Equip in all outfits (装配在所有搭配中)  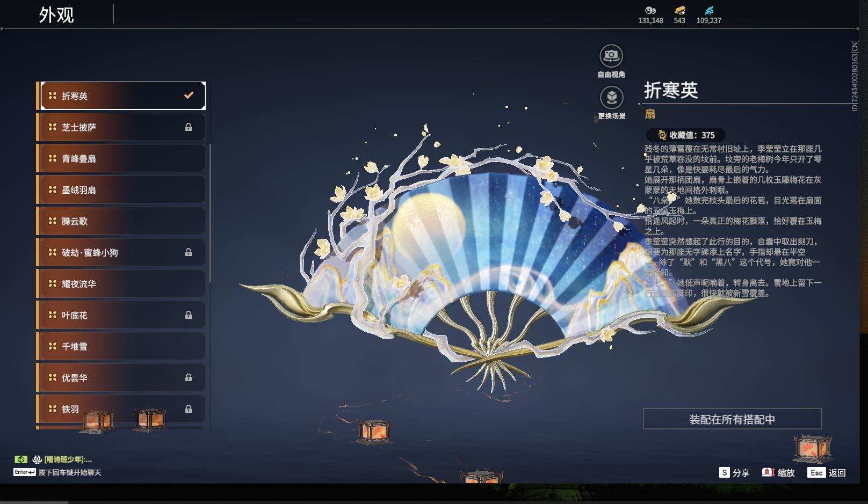pyautogui.click(x=732, y=419)
